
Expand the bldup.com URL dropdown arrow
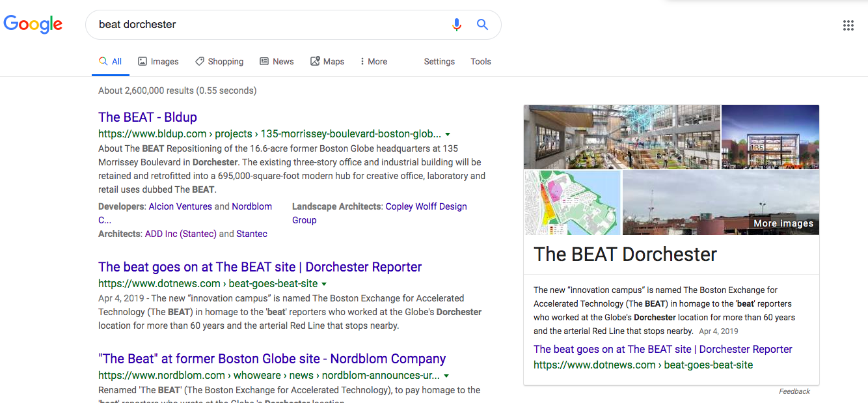point(448,134)
